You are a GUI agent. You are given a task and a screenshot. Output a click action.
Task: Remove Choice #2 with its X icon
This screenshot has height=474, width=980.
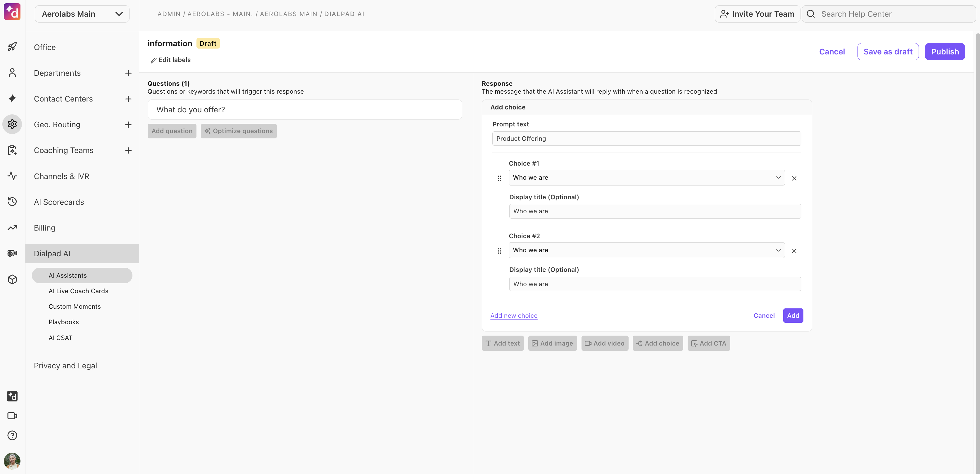(x=794, y=251)
